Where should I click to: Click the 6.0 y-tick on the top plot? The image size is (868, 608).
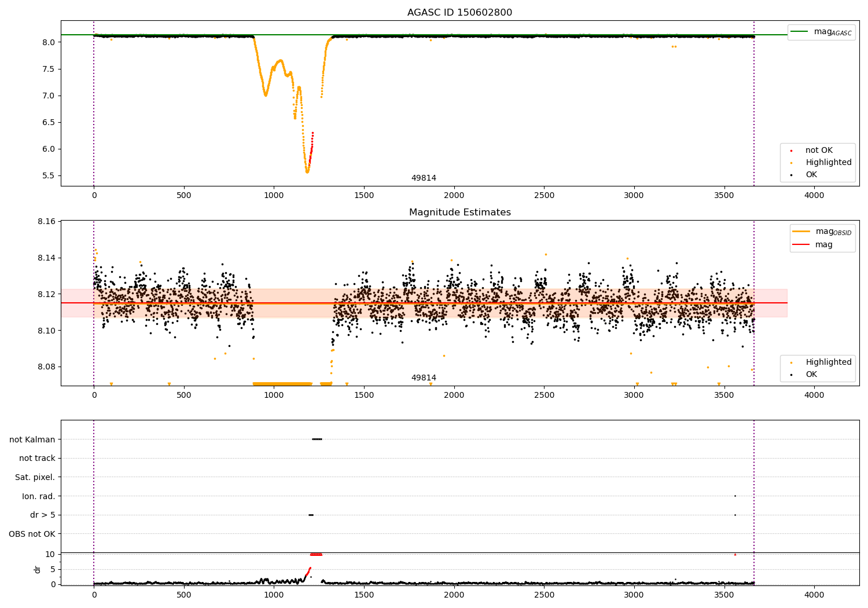pos(48,149)
